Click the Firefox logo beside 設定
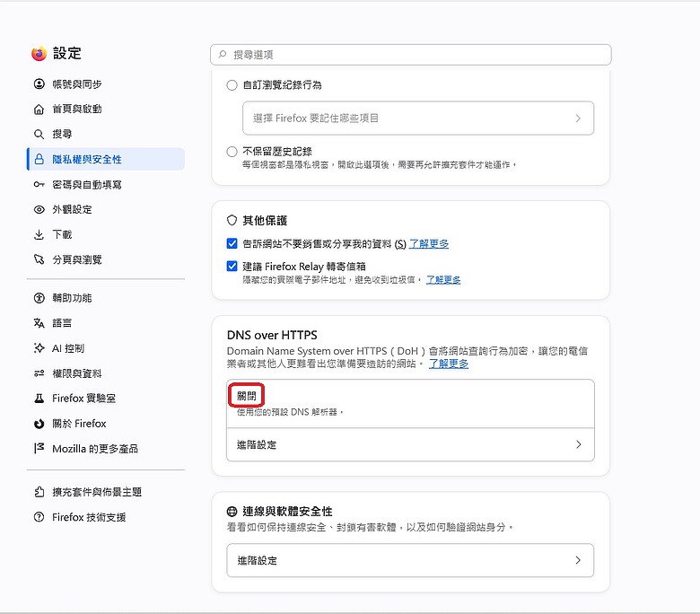The image size is (700, 614). [x=39, y=53]
